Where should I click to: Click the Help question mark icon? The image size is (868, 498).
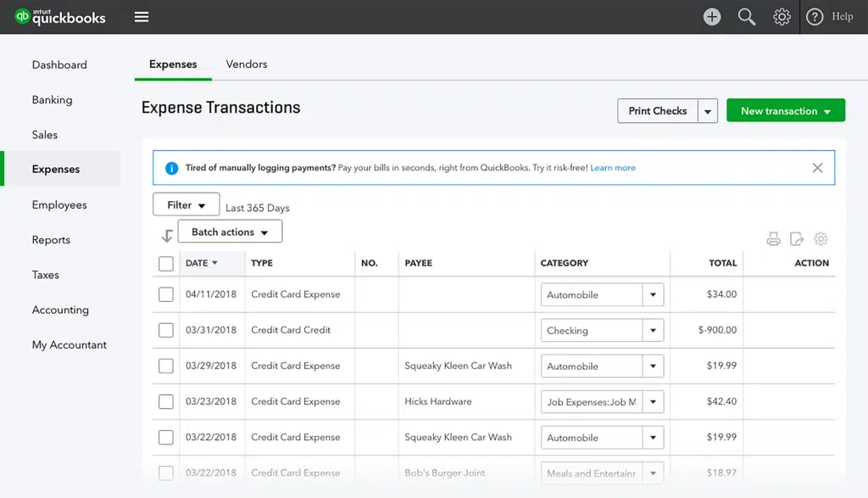click(815, 17)
